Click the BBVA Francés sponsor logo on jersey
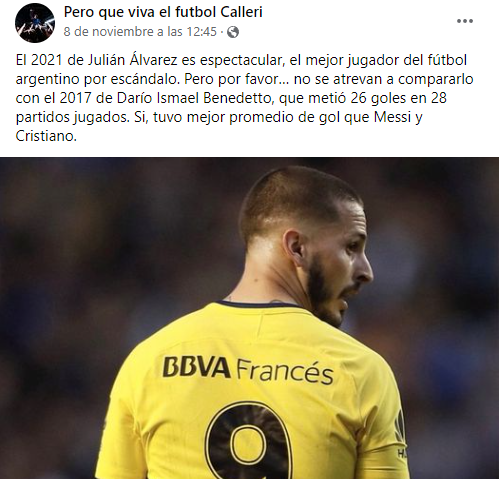Viewport: 499px width, 479px height. 248,370
